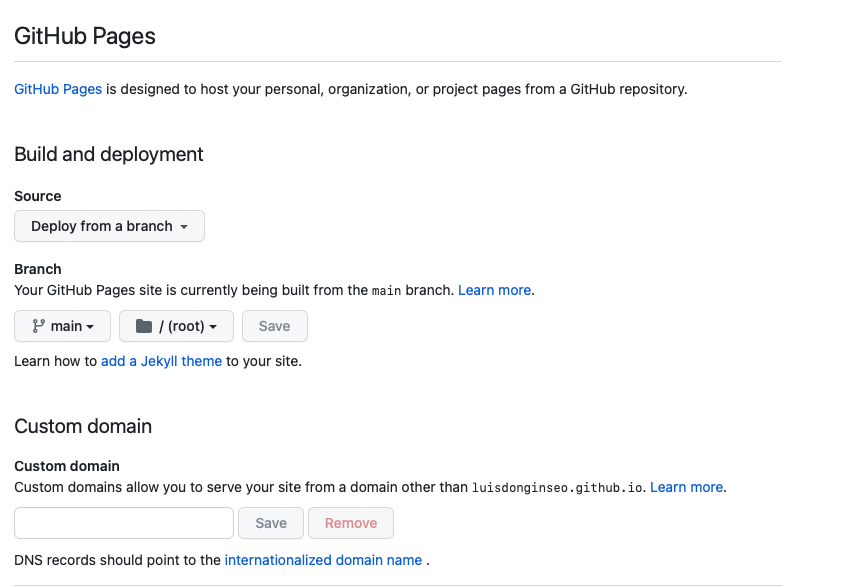Click the Remove custom domain button
843x587 pixels.
click(x=351, y=523)
